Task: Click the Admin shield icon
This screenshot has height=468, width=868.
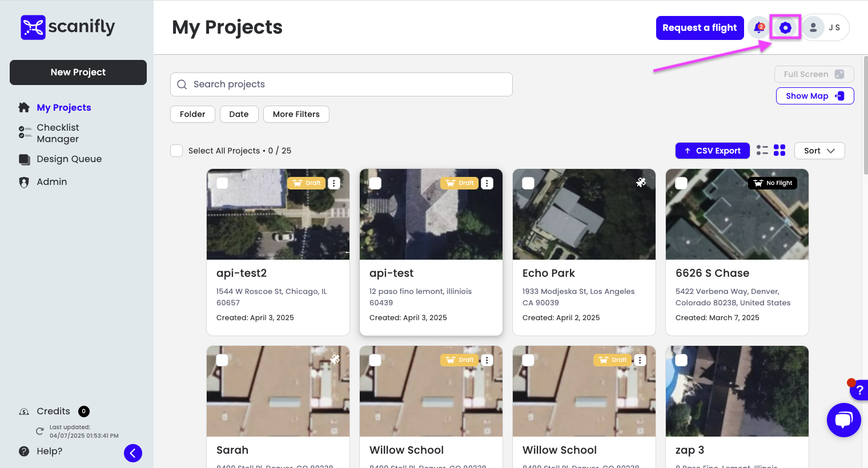Action: 24,182
